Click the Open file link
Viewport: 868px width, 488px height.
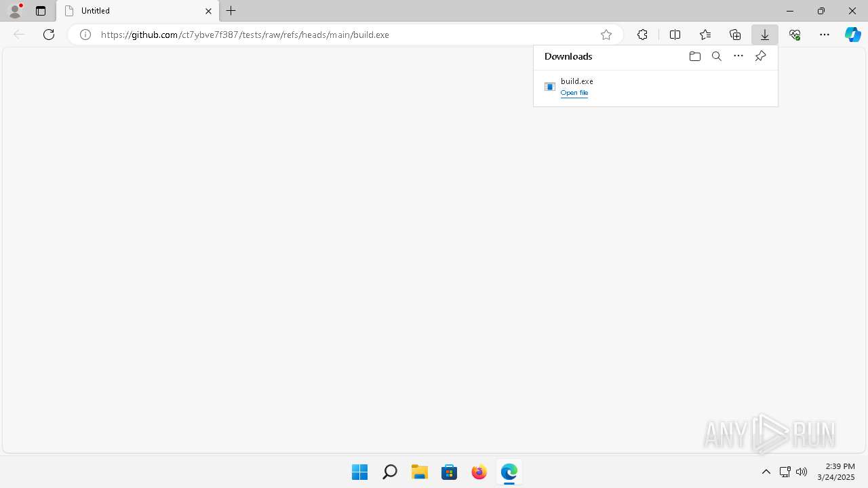pyautogui.click(x=574, y=93)
